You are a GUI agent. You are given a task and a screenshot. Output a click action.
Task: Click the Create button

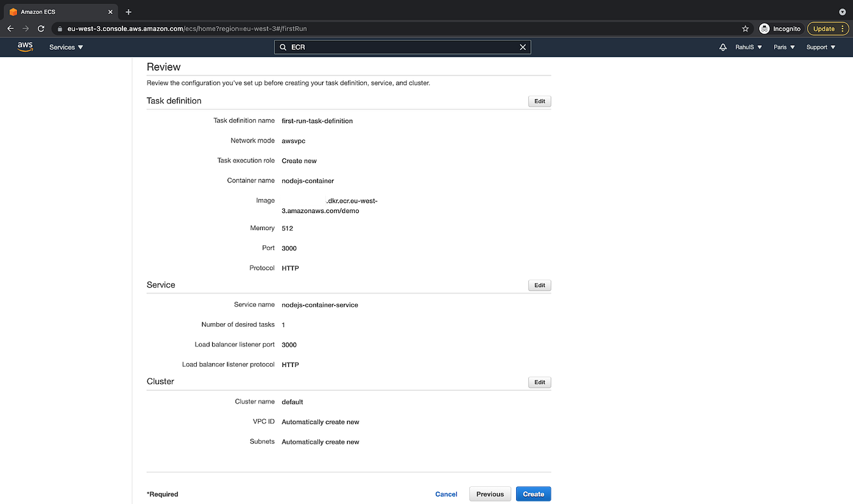pos(533,494)
